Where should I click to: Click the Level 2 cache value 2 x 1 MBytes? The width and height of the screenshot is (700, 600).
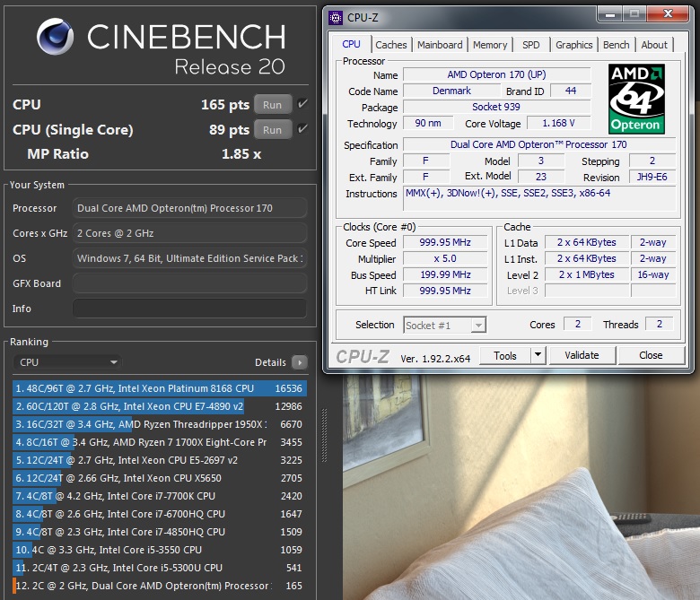click(587, 274)
